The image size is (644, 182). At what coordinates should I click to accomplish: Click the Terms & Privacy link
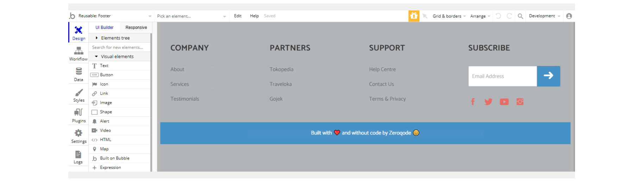(x=387, y=99)
